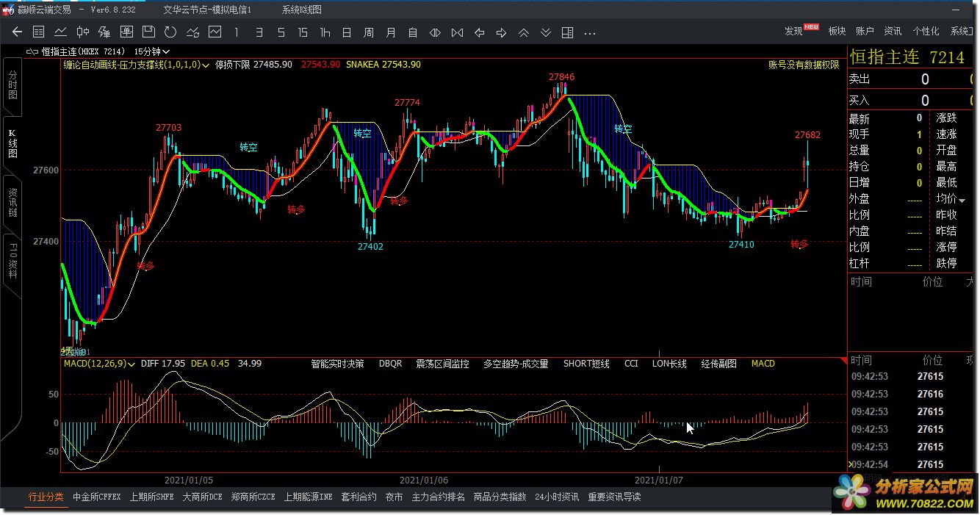Open the save layout floppy-disk icon

click(148, 32)
